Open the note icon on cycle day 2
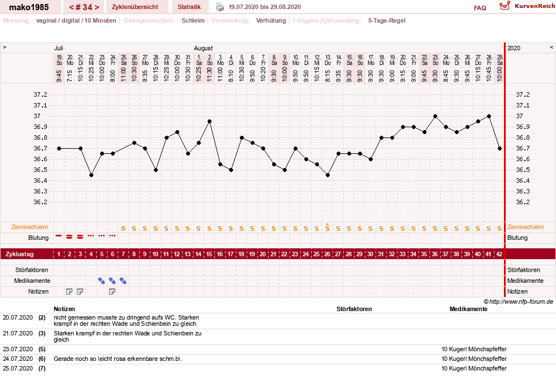The width and height of the screenshot is (556, 392). tap(70, 292)
